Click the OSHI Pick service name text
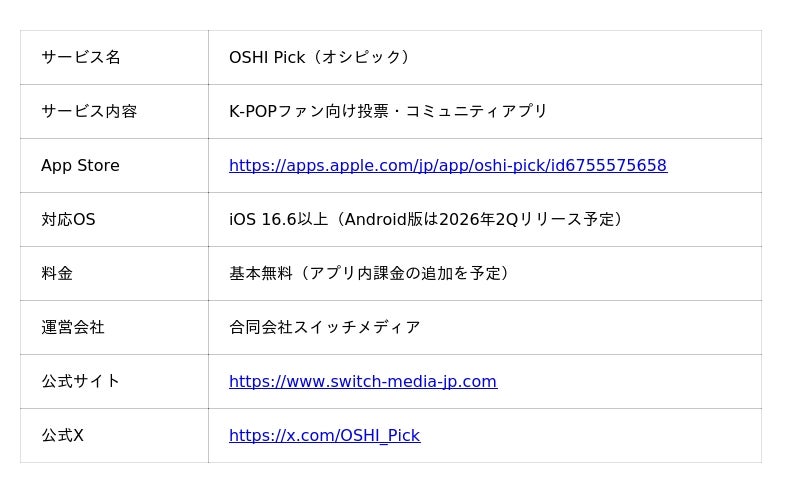 click(267, 58)
